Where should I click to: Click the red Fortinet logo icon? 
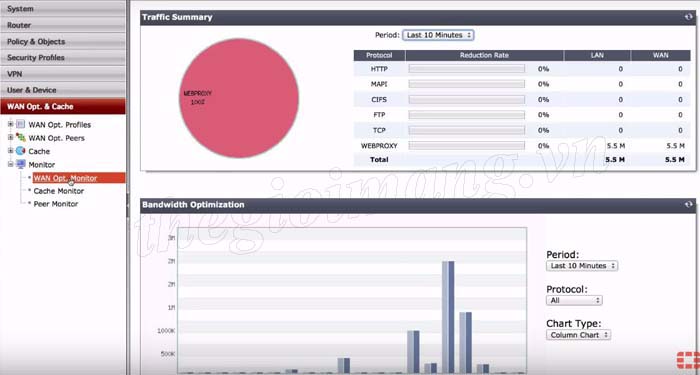pyautogui.click(x=688, y=360)
